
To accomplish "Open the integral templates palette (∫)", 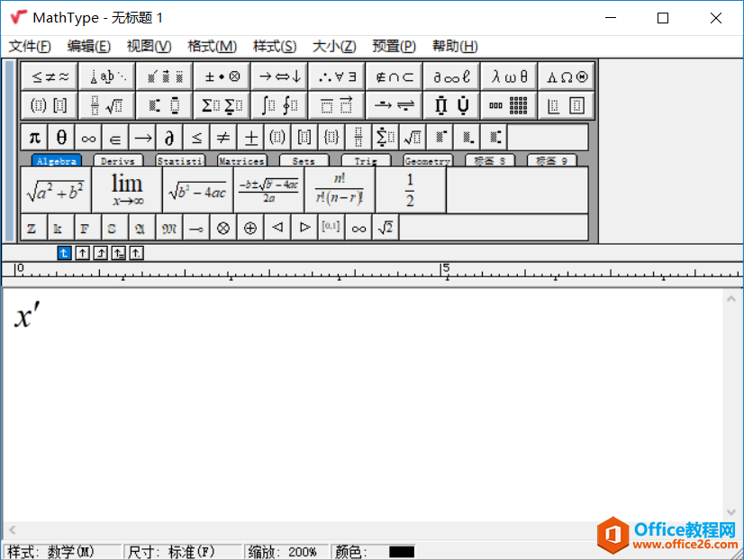I will (279, 105).
